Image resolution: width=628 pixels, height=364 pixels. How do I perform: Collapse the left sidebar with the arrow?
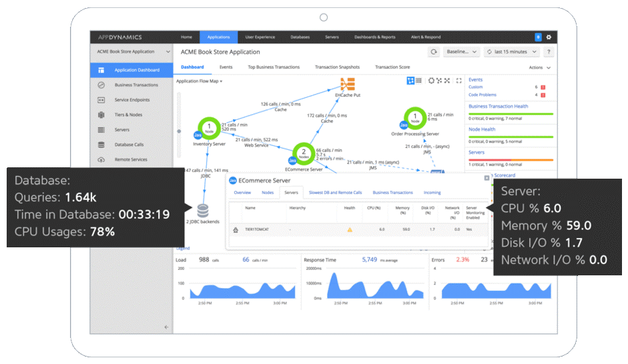[x=166, y=327]
